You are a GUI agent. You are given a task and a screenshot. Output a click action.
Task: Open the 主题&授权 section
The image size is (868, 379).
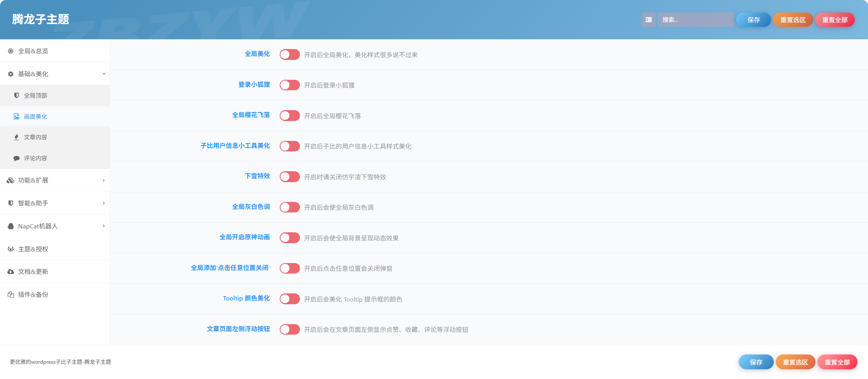54,249
